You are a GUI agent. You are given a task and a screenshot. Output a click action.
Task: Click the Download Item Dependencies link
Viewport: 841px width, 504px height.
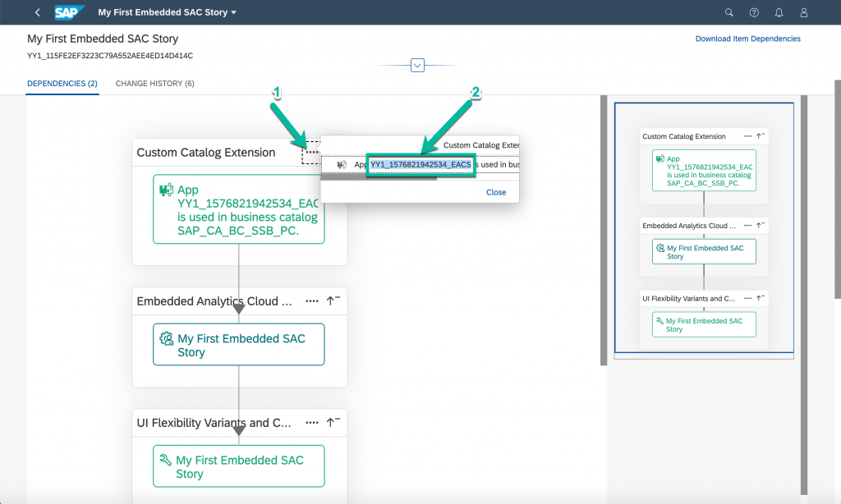pyautogui.click(x=747, y=39)
